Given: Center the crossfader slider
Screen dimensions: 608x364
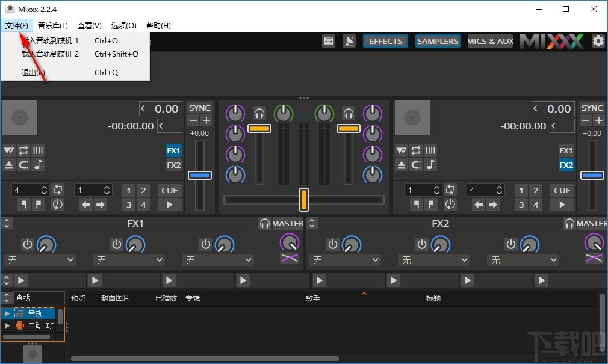Looking at the screenshot, I should click(x=304, y=199).
